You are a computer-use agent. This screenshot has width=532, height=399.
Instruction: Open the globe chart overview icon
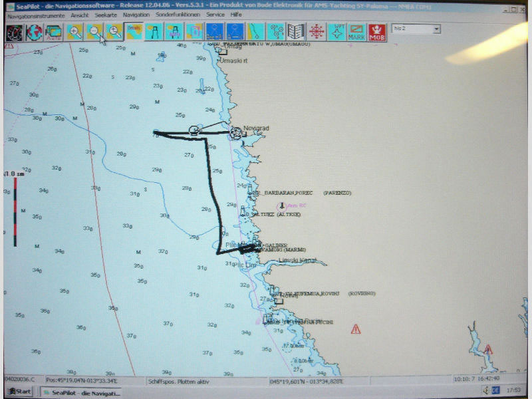tap(34, 31)
